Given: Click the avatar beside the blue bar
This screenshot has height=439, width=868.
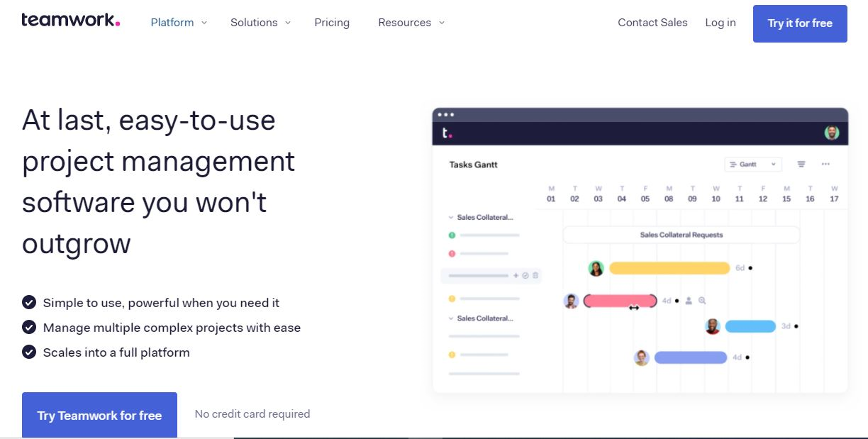Looking at the screenshot, I should coord(713,326).
